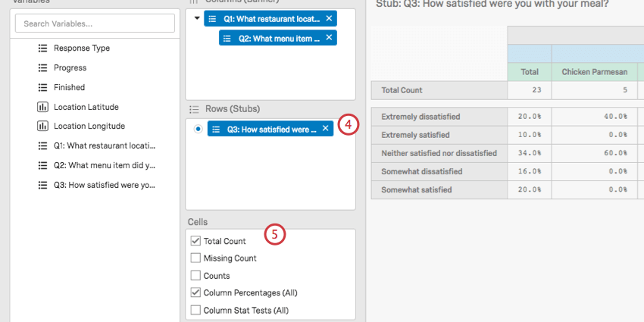Click the Location Latitude numeric variable icon
The height and width of the screenshot is (322, 644).
[x=42, y=107]
